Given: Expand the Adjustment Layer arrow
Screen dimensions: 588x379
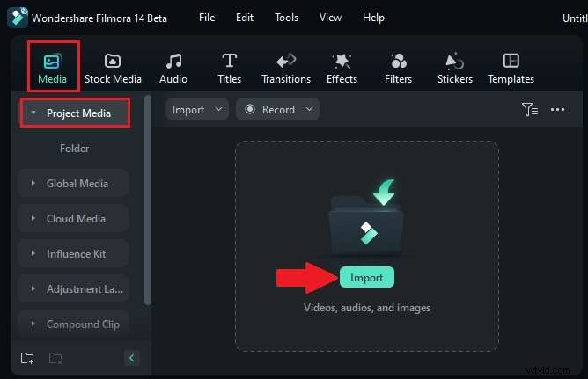Looking at the screenshot, I should tap(33, 288).
